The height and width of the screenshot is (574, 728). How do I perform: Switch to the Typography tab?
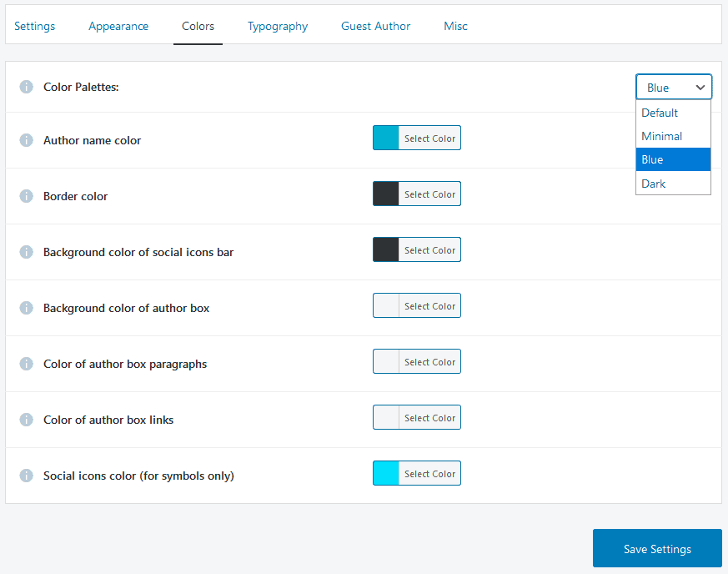278,27
